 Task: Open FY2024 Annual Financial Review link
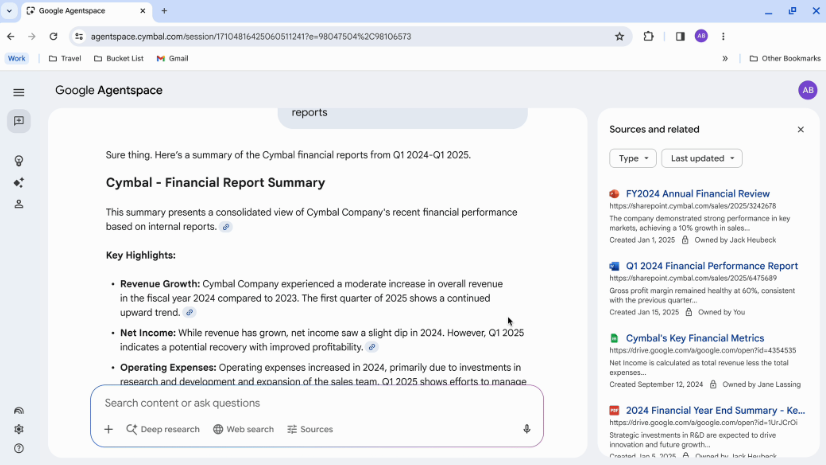[697, 194]
